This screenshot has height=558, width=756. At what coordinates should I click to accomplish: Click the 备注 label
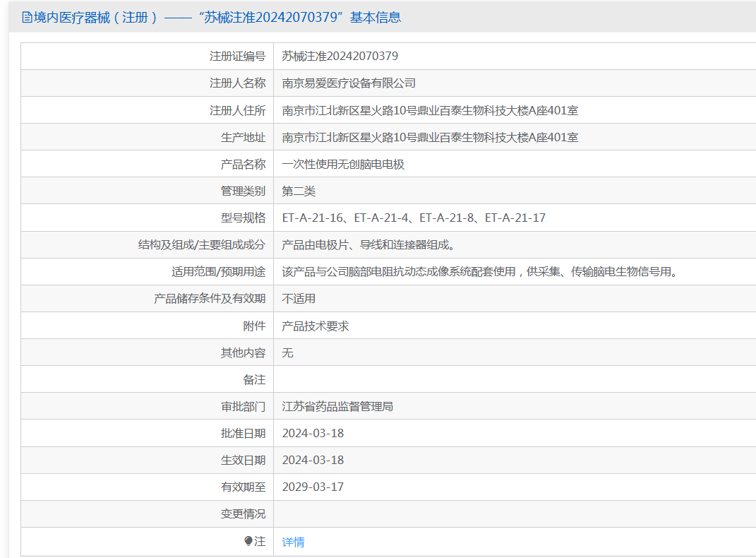[x=254, y=379]
